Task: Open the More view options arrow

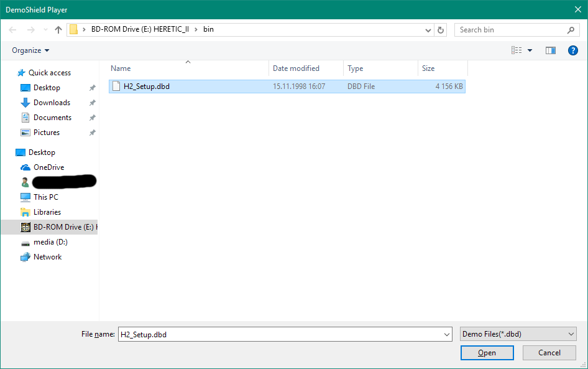Action: coord(530,50)
